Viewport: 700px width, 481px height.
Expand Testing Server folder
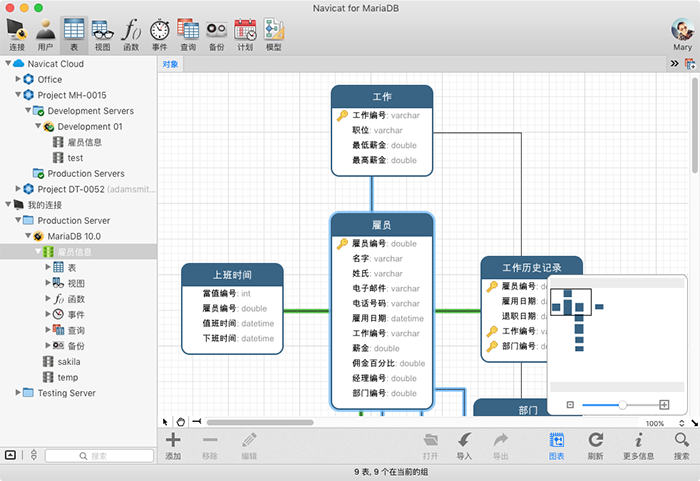pos(18,392)
